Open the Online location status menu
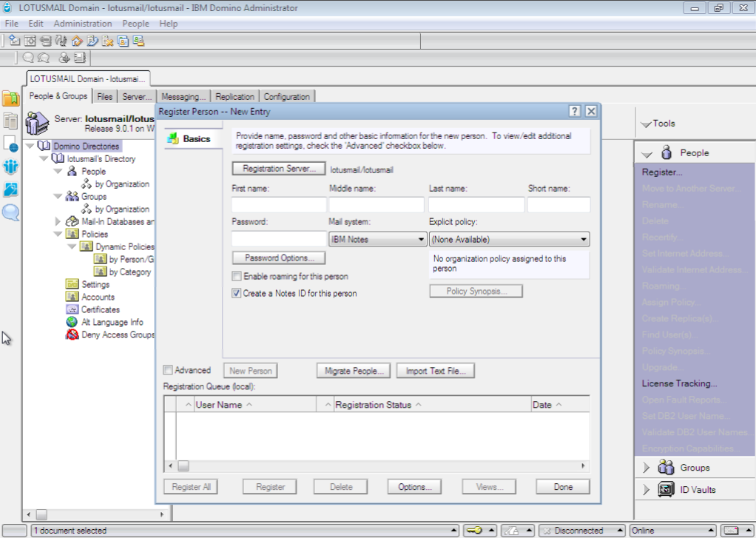 [672, 531]
